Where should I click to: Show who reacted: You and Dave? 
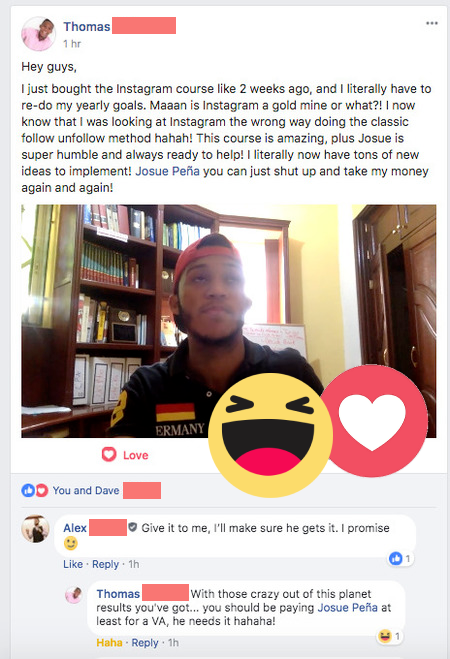coord(86,490)
